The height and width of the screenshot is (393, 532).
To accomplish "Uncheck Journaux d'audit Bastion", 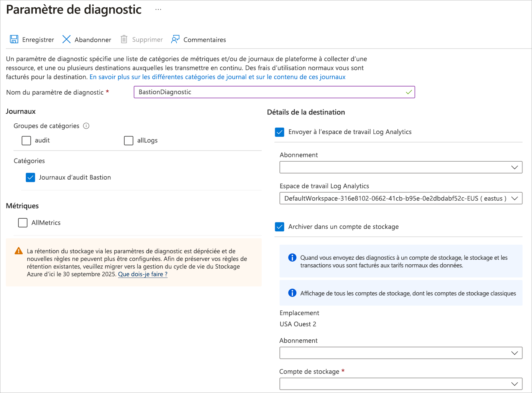I will pyautogui.click(x=31, y=178).
